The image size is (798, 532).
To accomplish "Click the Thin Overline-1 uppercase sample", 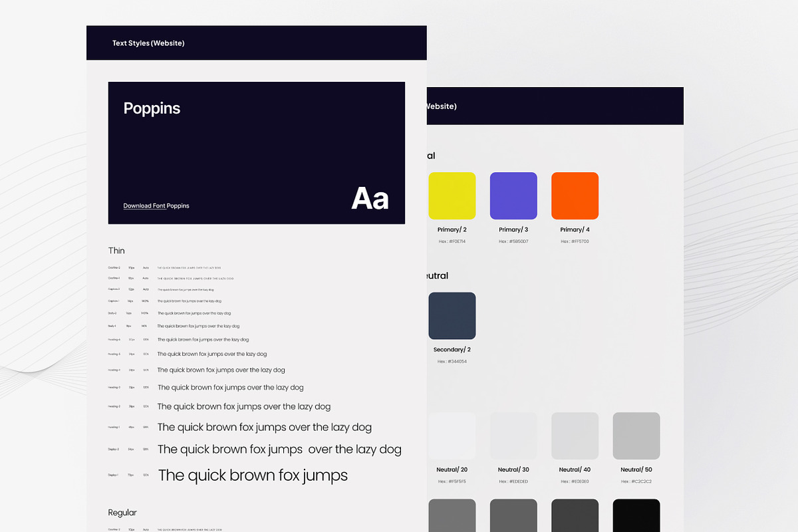I will [196, 279].
